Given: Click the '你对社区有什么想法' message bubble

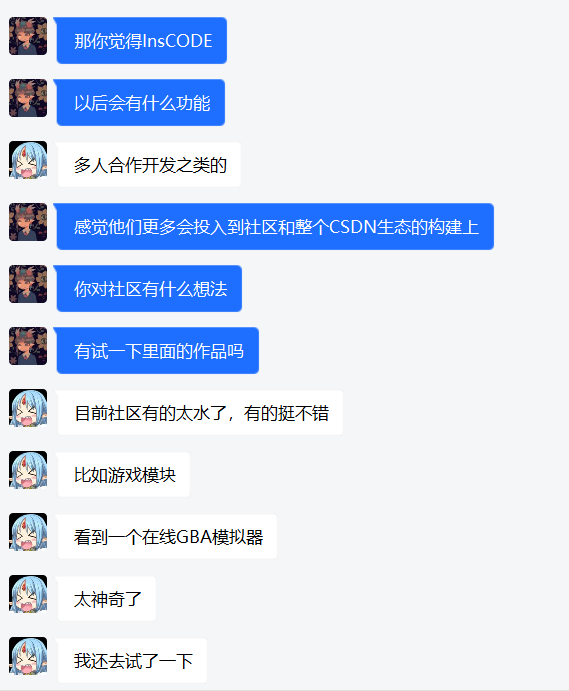Looking at the screenshot, I should pos(149,289).
